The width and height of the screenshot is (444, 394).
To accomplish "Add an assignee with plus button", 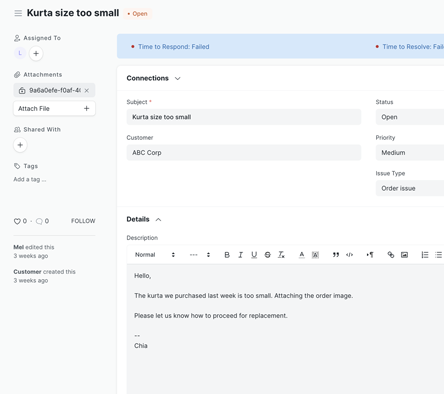I will (36, 53).
